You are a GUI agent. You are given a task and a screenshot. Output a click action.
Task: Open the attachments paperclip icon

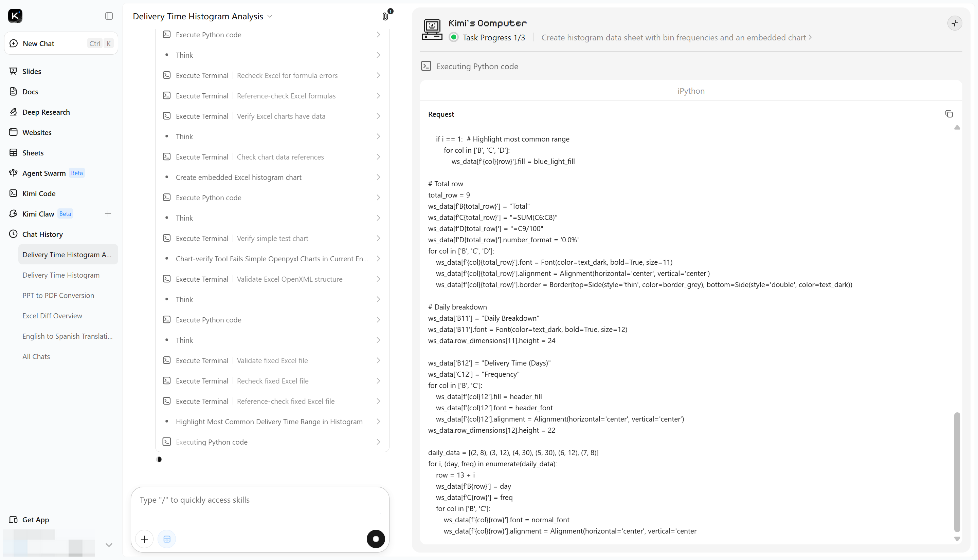click(x=385, y=16)
